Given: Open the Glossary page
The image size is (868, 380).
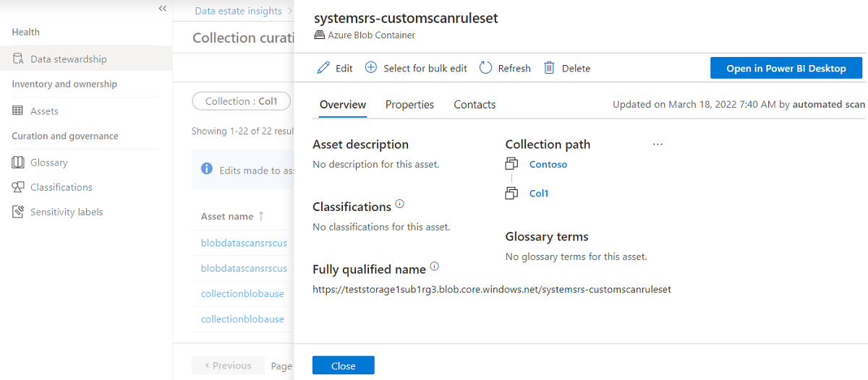Looking at the screenshot, I should [48, 163].
